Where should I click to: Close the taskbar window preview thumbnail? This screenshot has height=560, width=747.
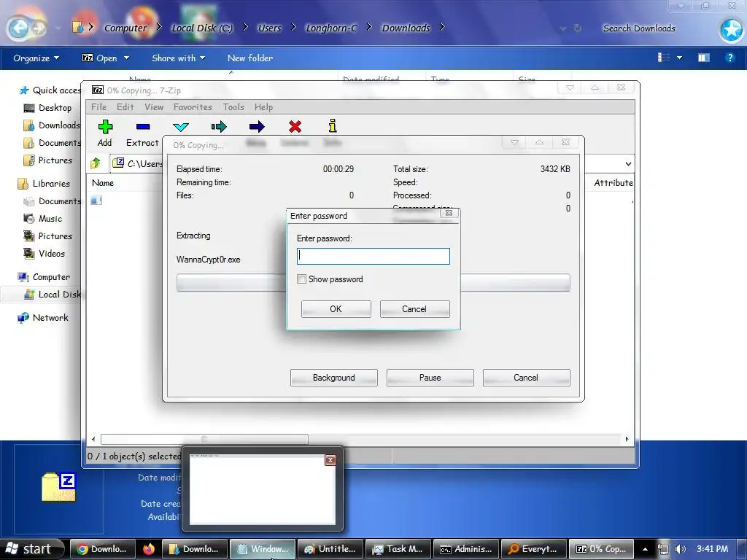[x=330, y=460]
